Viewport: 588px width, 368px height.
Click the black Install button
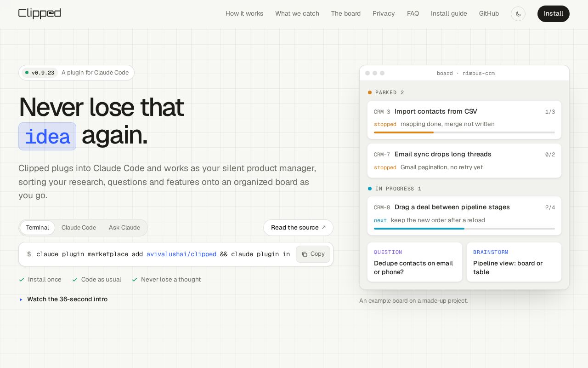click(x=554, y=14)
